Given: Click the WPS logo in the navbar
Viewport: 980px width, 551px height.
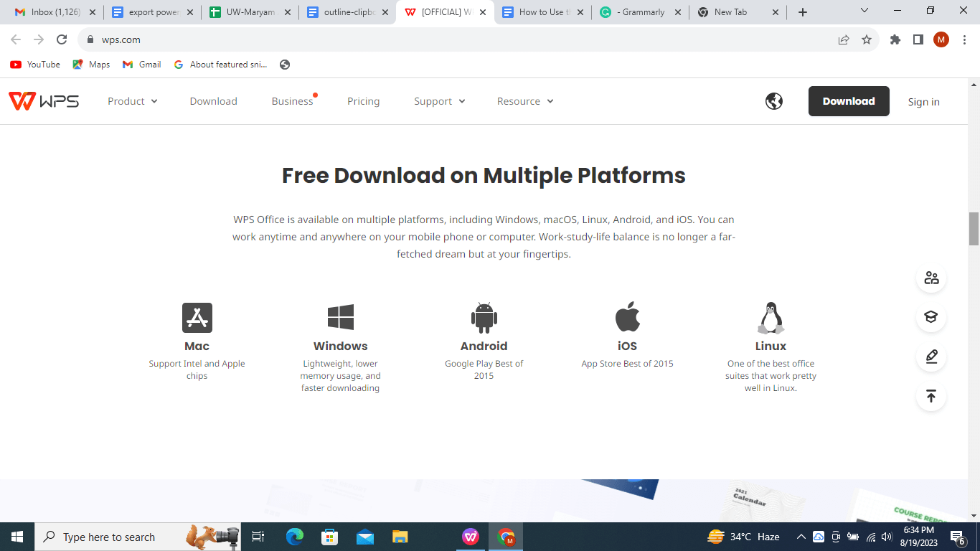Looking at the screenshot, I should pos(43,100).
